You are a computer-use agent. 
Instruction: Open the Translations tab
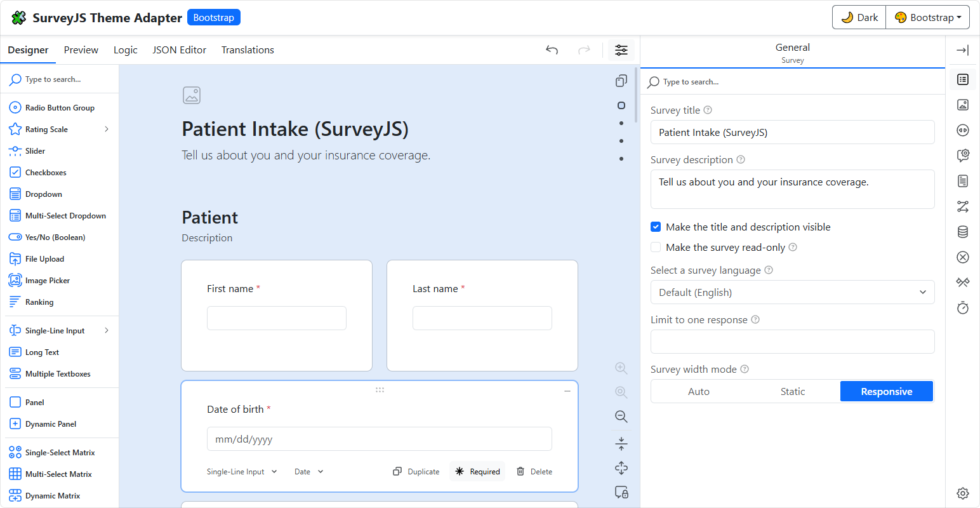pyautogui.click(x=248, y=50)
